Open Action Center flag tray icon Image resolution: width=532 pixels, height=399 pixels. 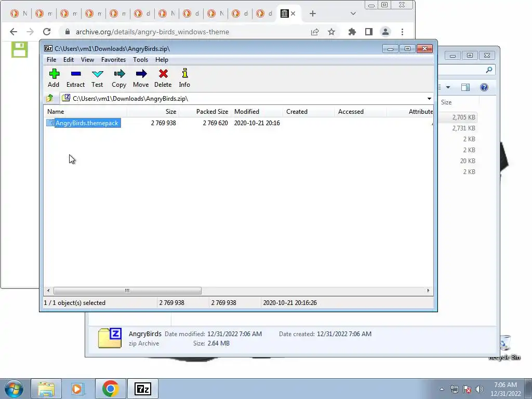point(467,389)
